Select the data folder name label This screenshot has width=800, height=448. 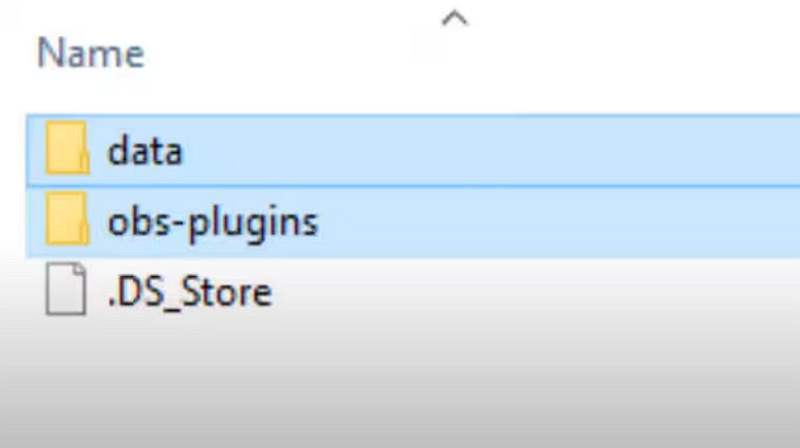click(x=145, y=151)
